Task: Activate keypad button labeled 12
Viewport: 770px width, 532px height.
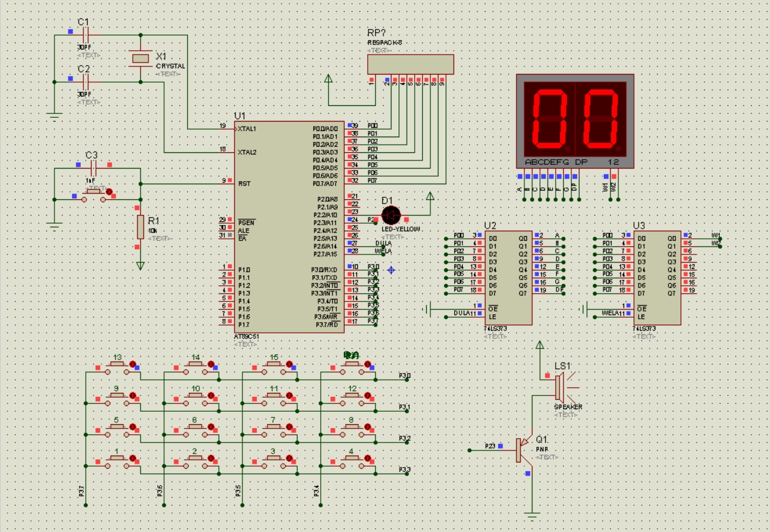Action: (352, 399)
